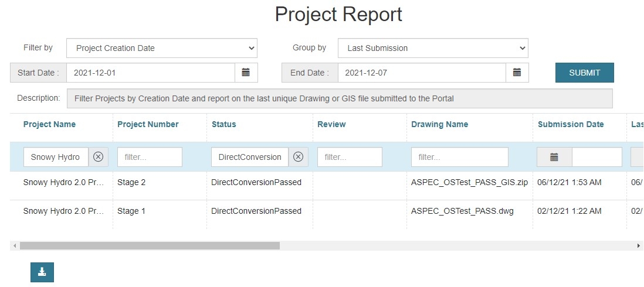The image size is (644, 287).
Task: Expand the Group by dropdown
Action: (432, 48)
